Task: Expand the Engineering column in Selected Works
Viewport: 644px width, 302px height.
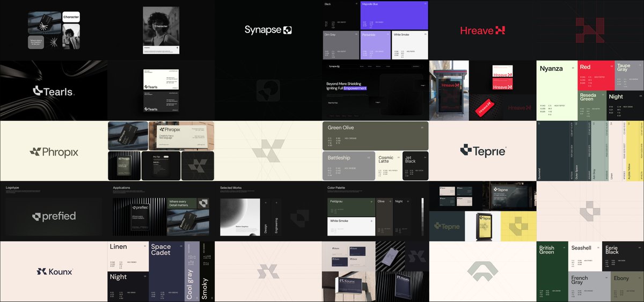Action: 276,217
